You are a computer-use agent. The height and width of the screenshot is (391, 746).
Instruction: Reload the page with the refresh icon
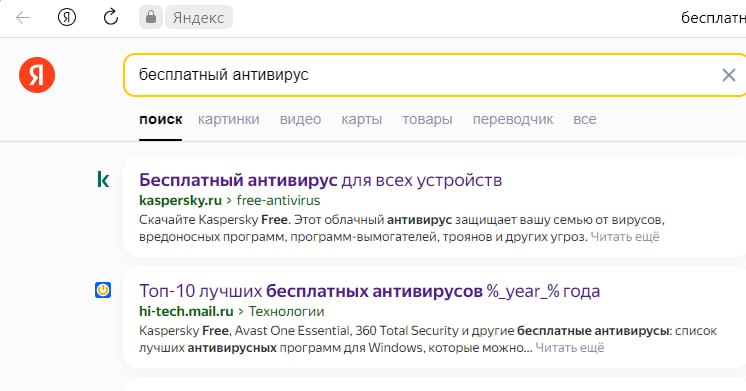pyautogui.click(x=110, y=18)
